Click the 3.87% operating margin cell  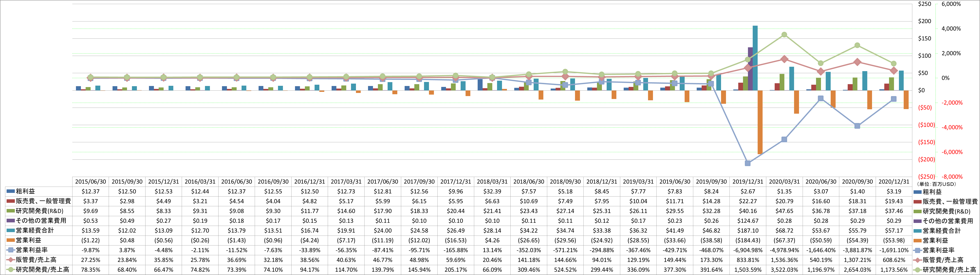pyautogui.click(x=127, y=250)
